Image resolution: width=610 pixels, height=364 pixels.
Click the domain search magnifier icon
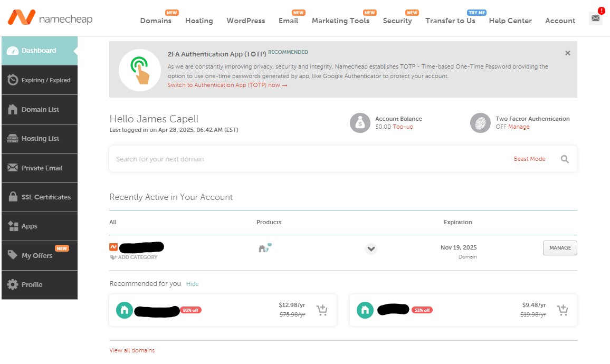pyautogui.click(x=565, y=159)
